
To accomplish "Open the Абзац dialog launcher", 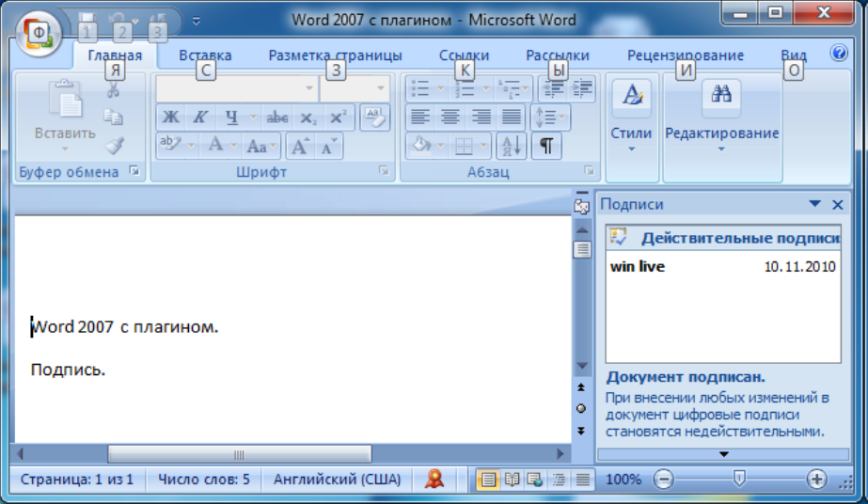I will coord(589,171).
